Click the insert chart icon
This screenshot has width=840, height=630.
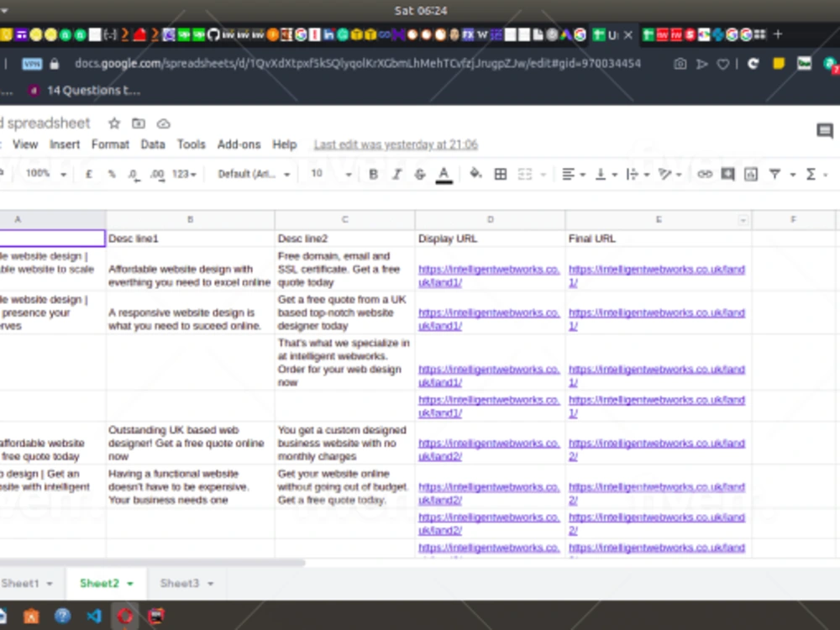(750, 174)
